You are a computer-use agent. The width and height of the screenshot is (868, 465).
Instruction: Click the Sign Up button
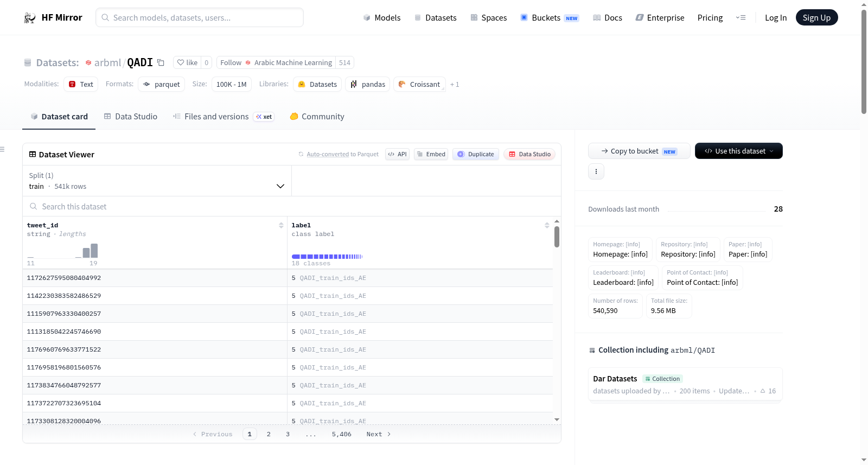pos(816,17)
